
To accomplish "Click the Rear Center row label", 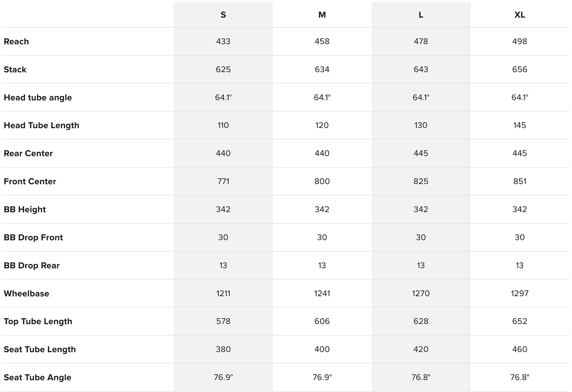I will pos(28,153).
